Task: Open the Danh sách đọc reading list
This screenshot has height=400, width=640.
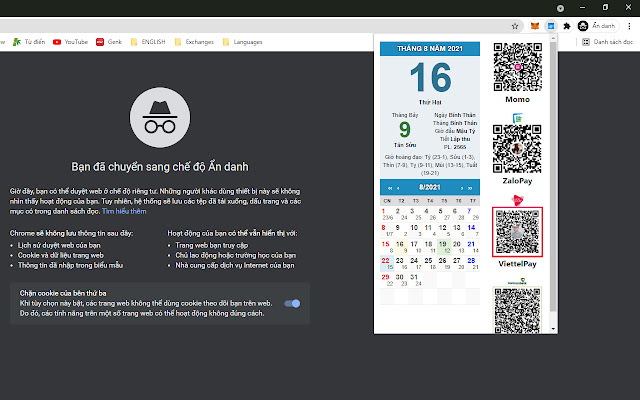Action: tap(607, 42)
